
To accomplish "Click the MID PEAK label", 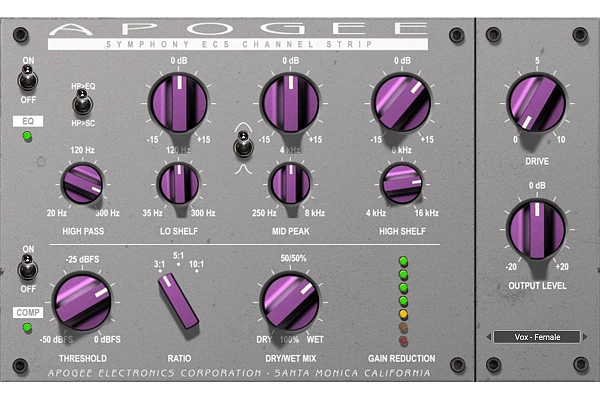I will coord(291,231).
